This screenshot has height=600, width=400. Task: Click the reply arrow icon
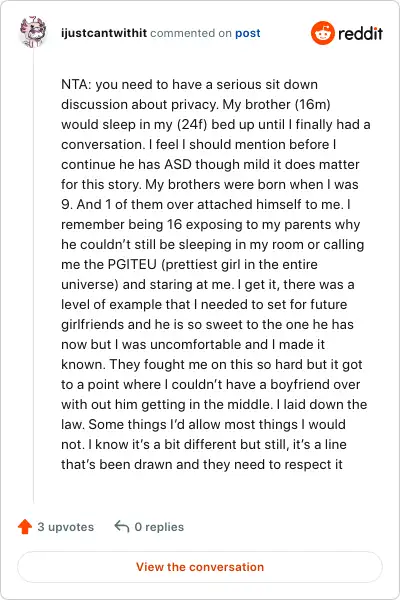tap(122, 527)
